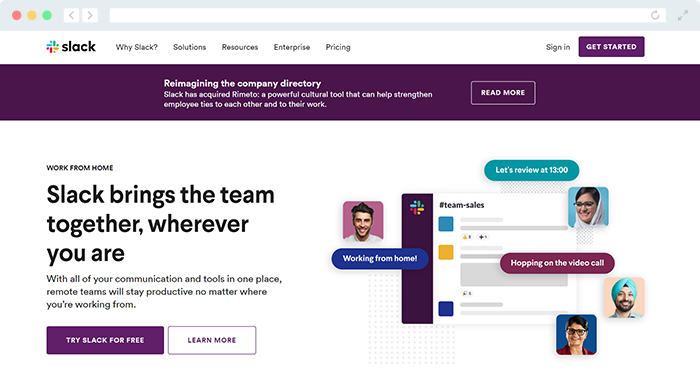Click the woman with headscarf photo
This screenshot has height=375, width=700.
point(588,207)
